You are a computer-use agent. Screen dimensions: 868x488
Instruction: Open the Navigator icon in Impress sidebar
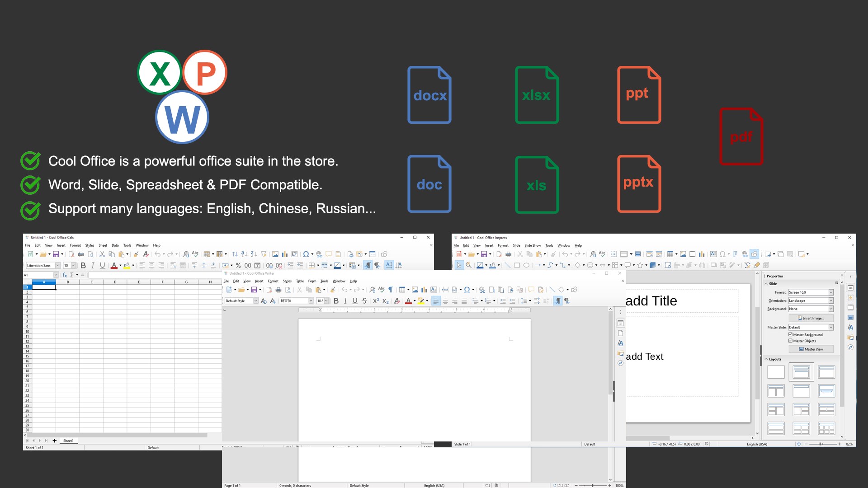click(x=850, y=347)
